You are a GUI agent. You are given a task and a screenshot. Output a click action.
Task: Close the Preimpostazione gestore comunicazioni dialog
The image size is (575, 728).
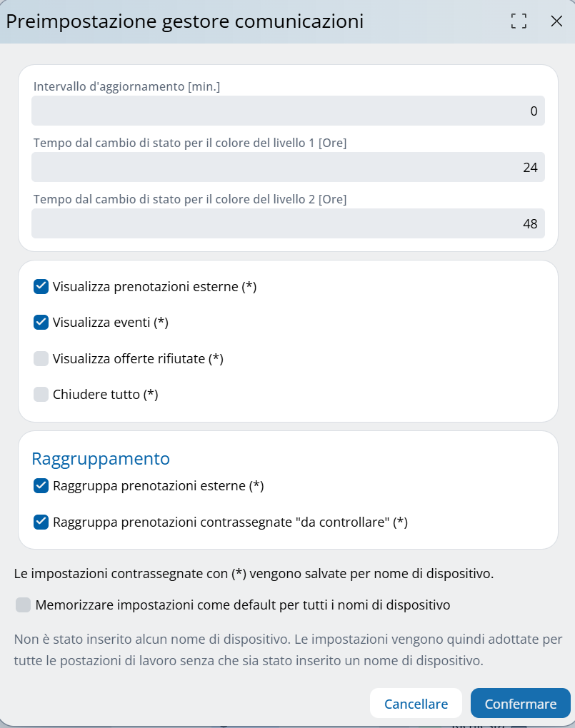(x=556, y=21)
